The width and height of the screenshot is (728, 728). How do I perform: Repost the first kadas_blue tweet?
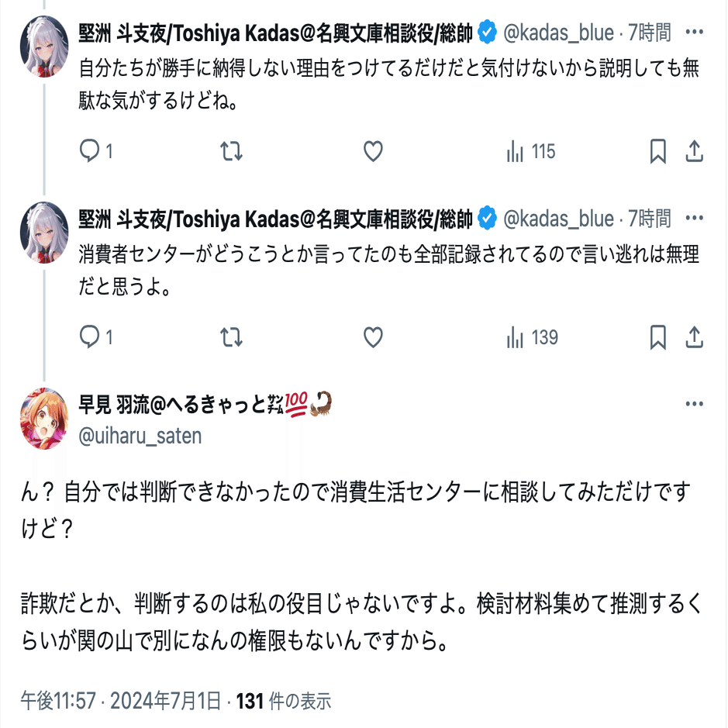coord(232,151)
